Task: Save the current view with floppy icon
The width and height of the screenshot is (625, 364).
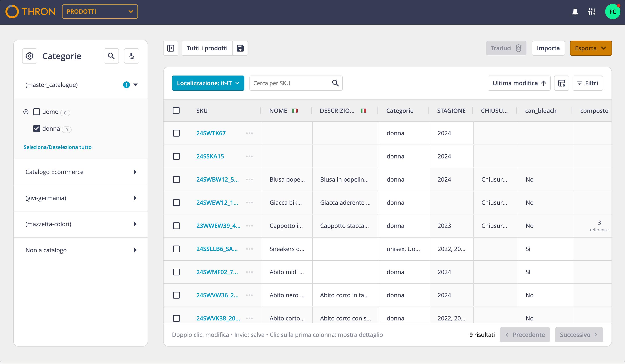Action: click(240, 48)
